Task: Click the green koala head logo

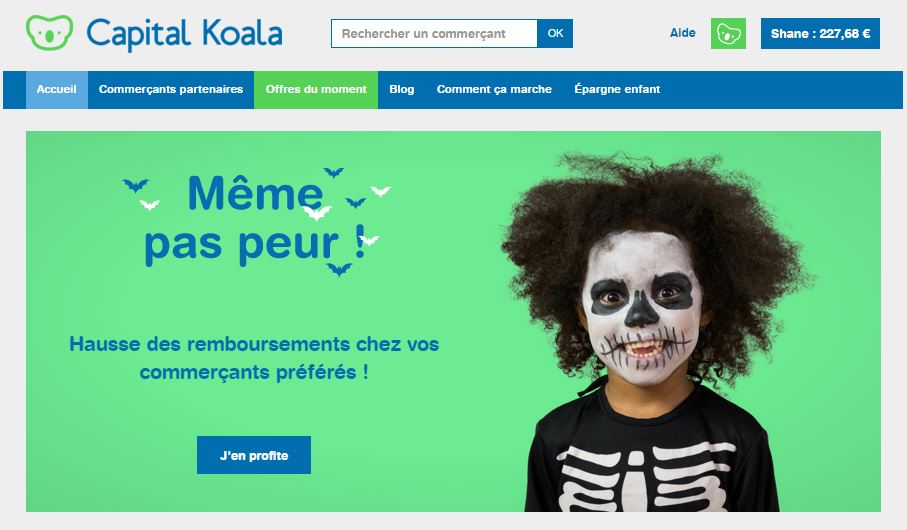Action: (49, 32)
